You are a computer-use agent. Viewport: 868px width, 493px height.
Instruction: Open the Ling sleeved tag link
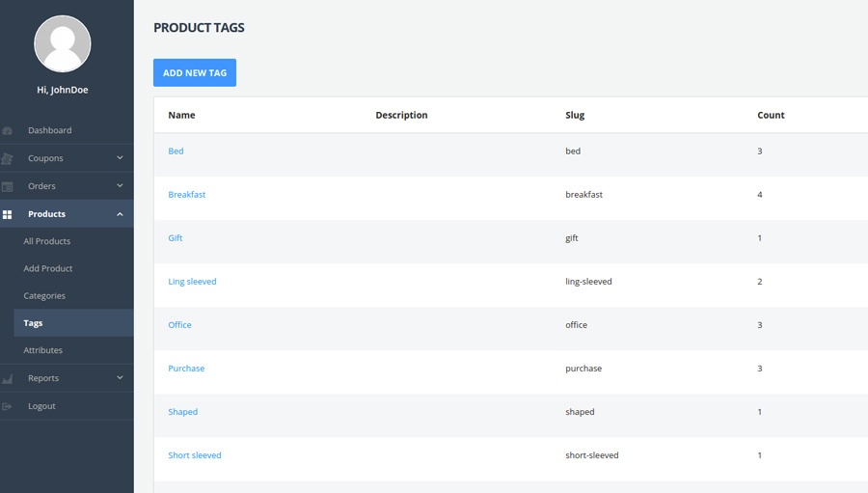(192, 282)
